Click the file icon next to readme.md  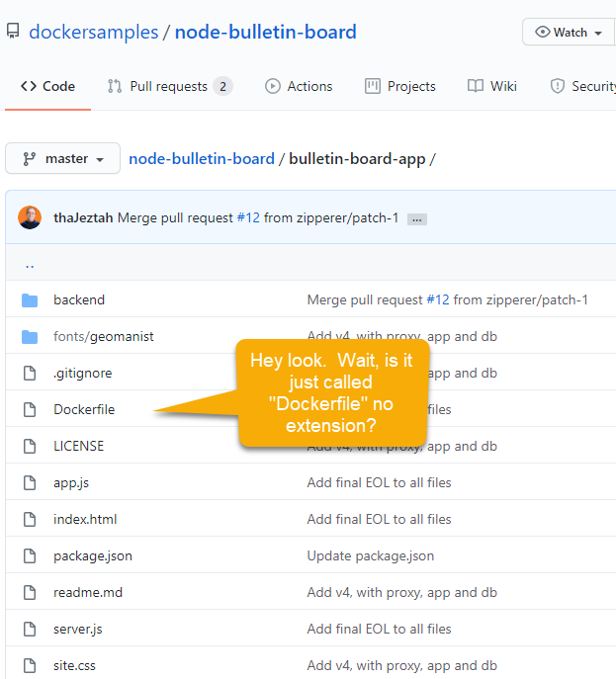point(30,592)
